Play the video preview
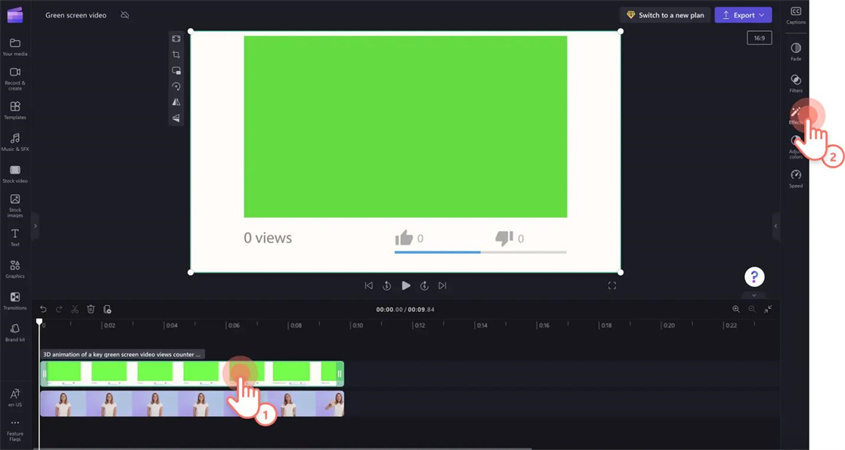Image resolution: width=845 pixels, height=450 pixels. click(406, 286)
